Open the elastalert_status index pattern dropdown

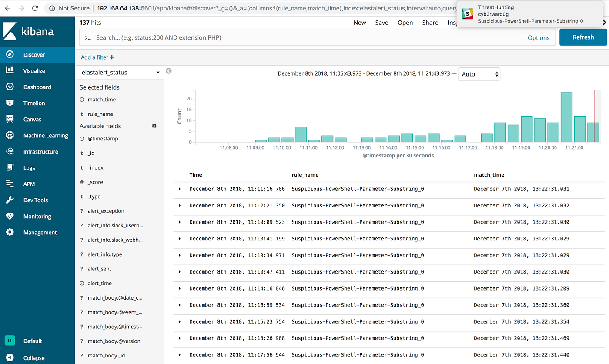point(120,73)
